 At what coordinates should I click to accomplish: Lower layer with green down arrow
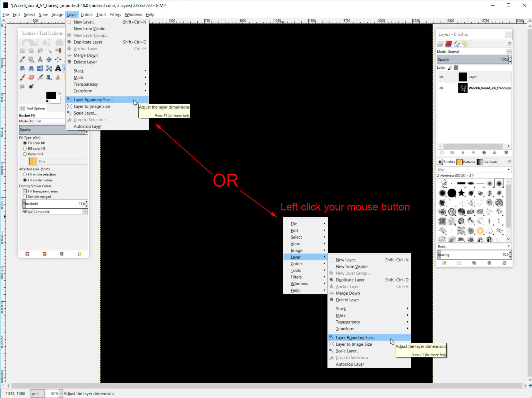[x=473, y=153]
